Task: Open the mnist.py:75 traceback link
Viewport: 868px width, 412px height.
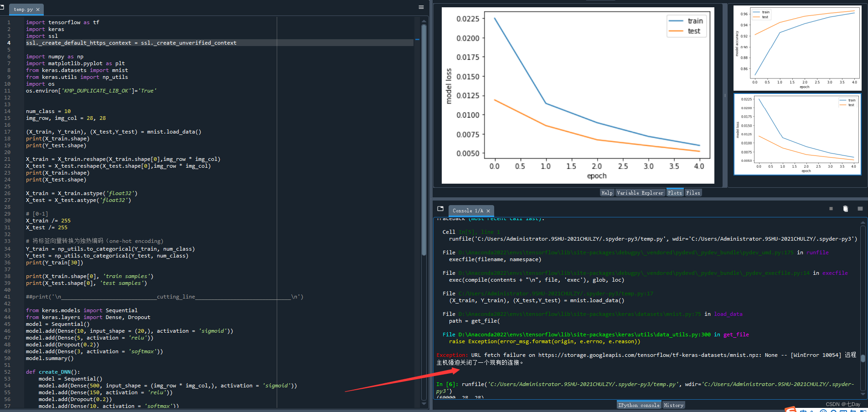Action: (x=579, y=314)
